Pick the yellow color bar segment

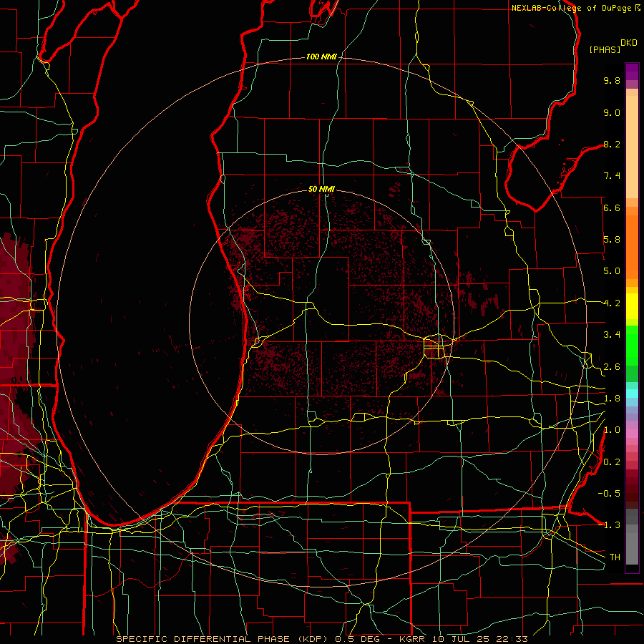tap(632, 306)
